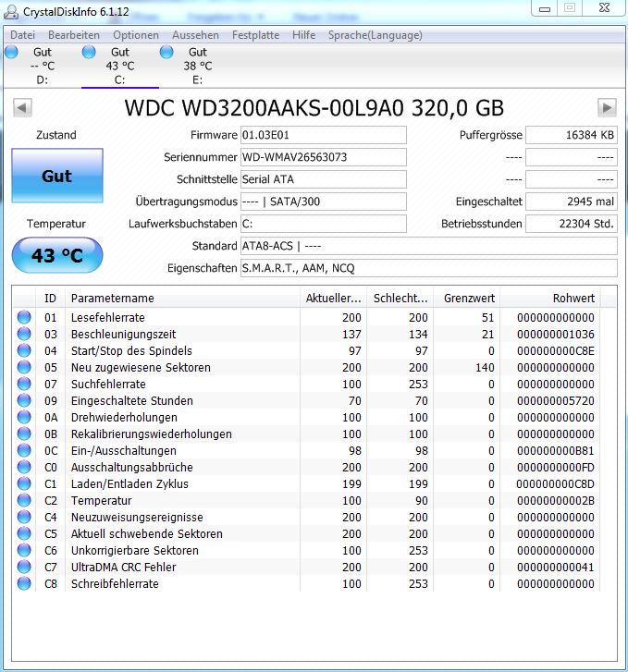Viewport: 628px width, 672px height.
Task: Click the Firmware field 01.03E01
Action: point(324,135)
